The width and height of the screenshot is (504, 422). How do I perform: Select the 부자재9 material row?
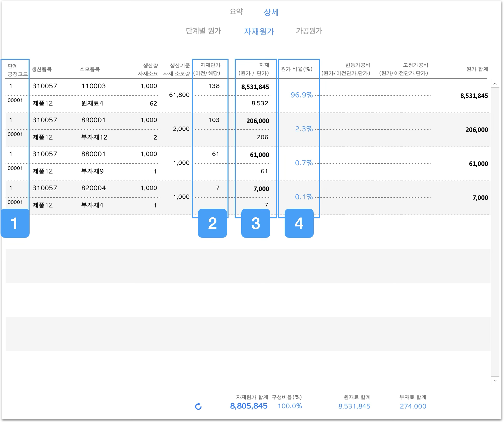(x=92, y=171)
